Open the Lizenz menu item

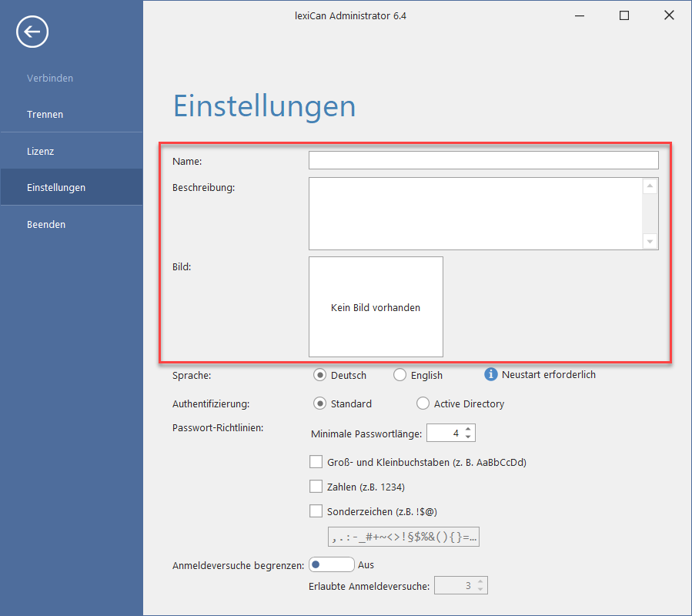point(40,151)
